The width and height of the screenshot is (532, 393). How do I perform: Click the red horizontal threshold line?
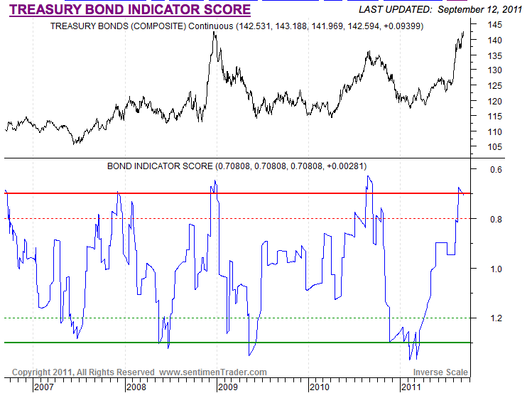(284, 193)
